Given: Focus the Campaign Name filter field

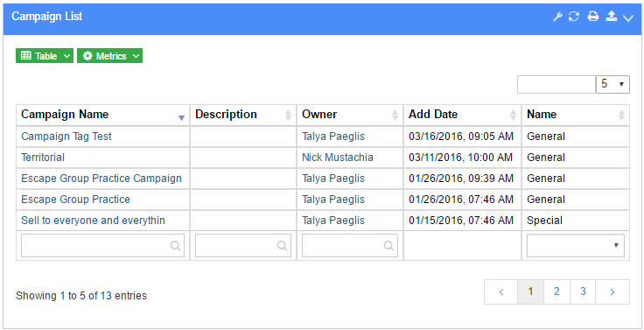Looking at the screenshot, I should click(x=102, y=246).
